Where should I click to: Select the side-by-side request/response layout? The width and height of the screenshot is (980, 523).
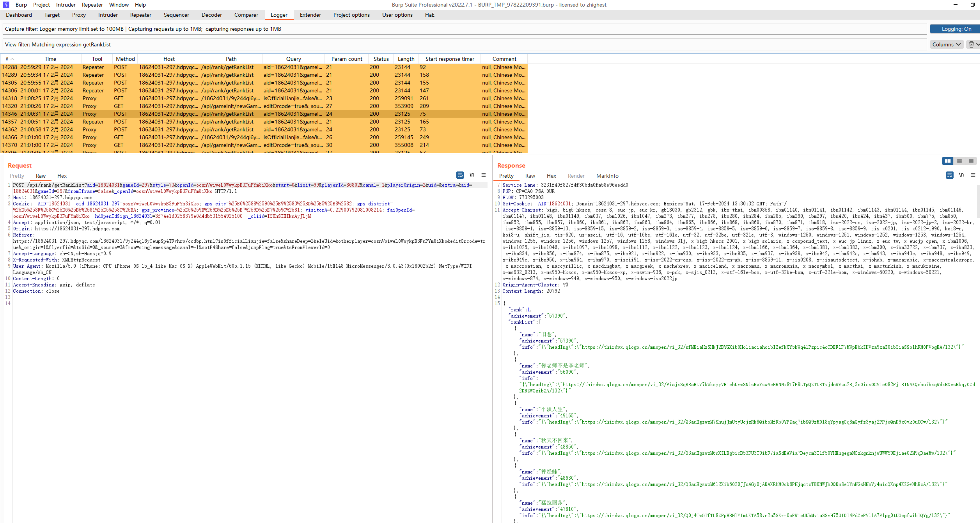(x=947, y=161)
